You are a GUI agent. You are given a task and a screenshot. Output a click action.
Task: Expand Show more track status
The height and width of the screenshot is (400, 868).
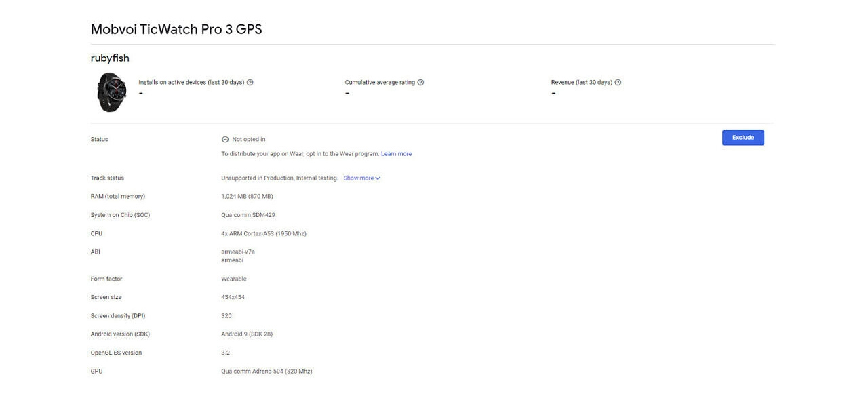(362, 178)
